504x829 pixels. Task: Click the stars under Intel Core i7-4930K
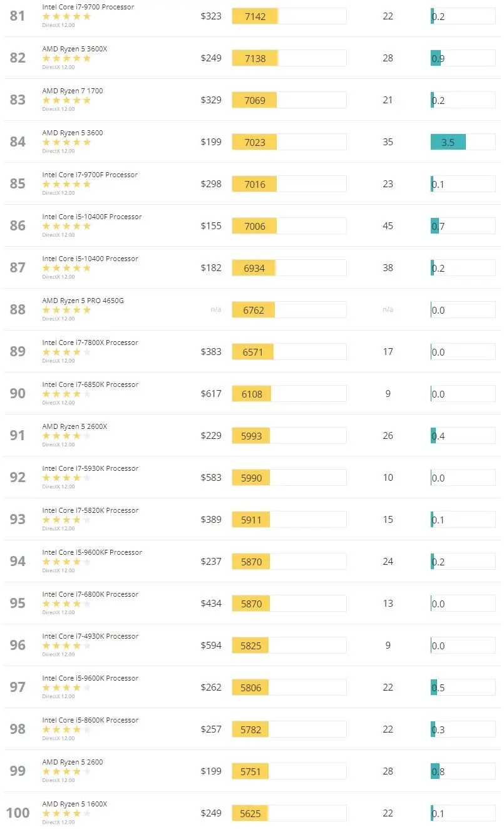click(66, 646)
